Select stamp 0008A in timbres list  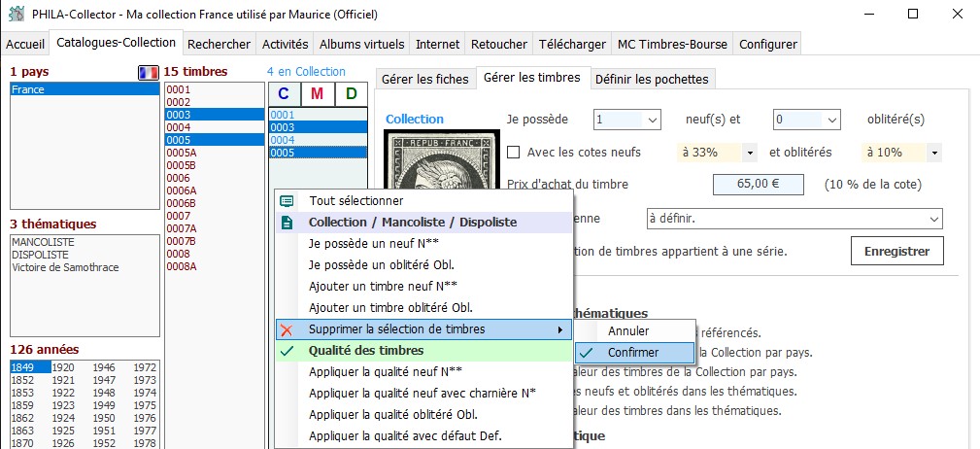(x=215, y=267)
